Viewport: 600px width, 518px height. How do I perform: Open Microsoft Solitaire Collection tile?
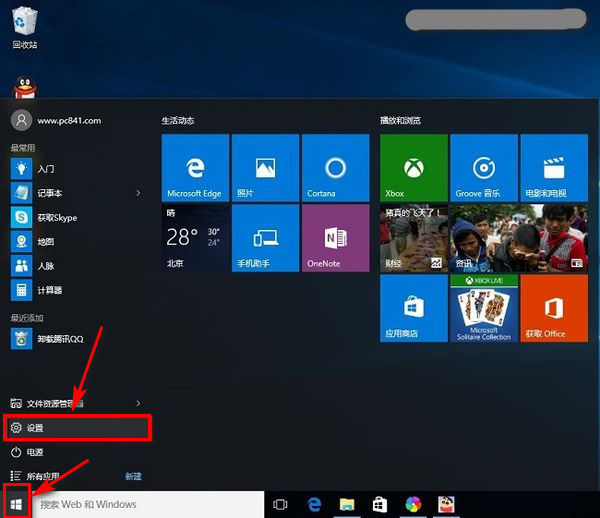(x=484, y=308)
